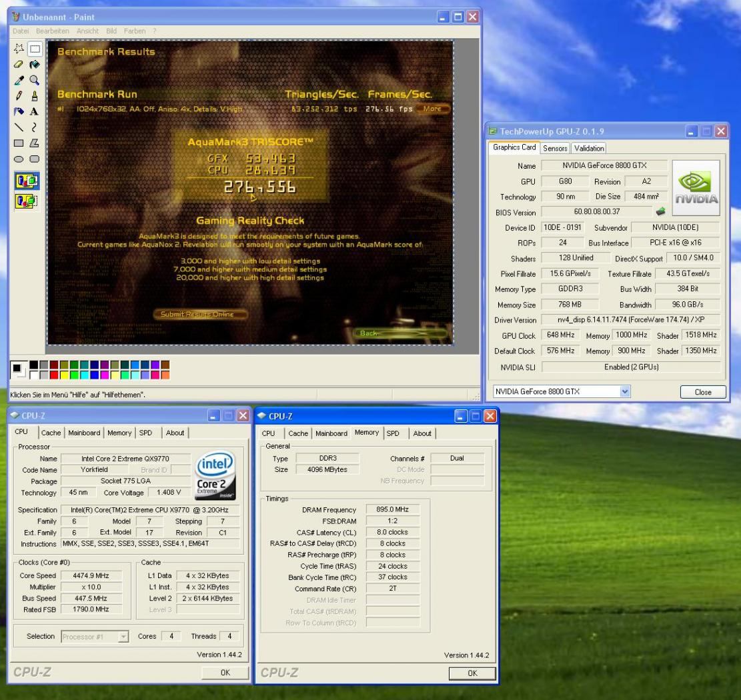
Task: Select the Eraser tool in Paint
Action: point(19,65)
